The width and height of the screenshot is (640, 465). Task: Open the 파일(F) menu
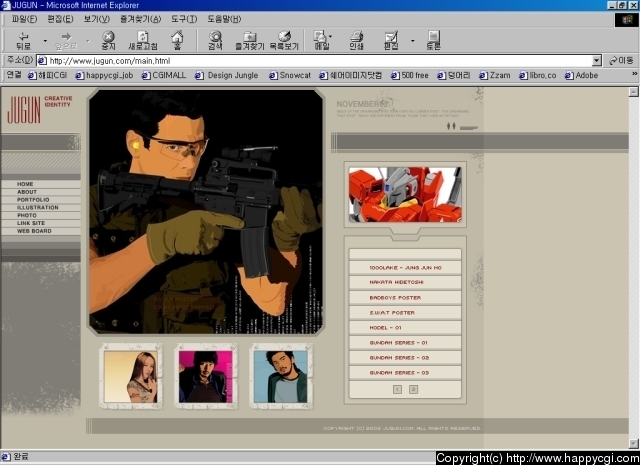coord(24,19)
